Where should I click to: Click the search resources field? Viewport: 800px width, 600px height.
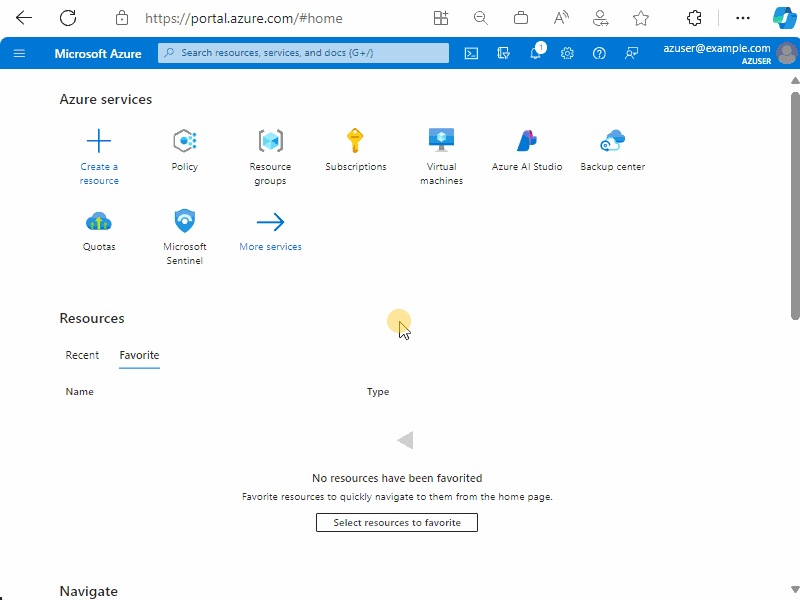click(x=304, y=53)
